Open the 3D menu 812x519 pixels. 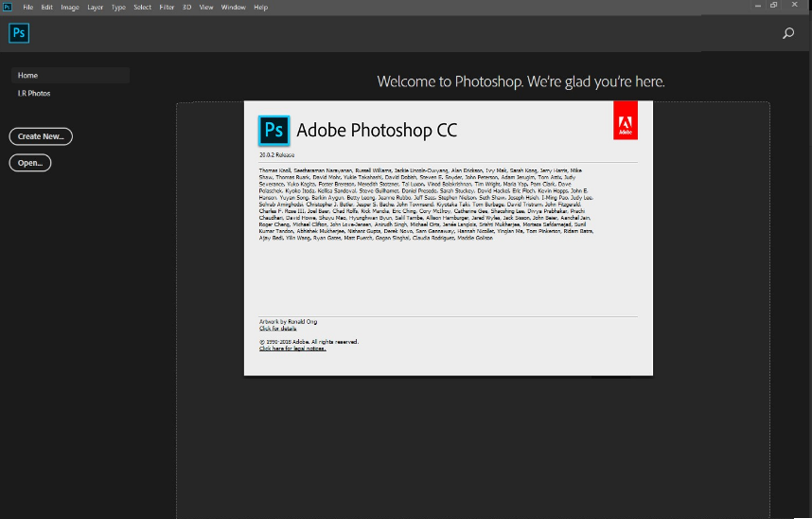[187, 8]
